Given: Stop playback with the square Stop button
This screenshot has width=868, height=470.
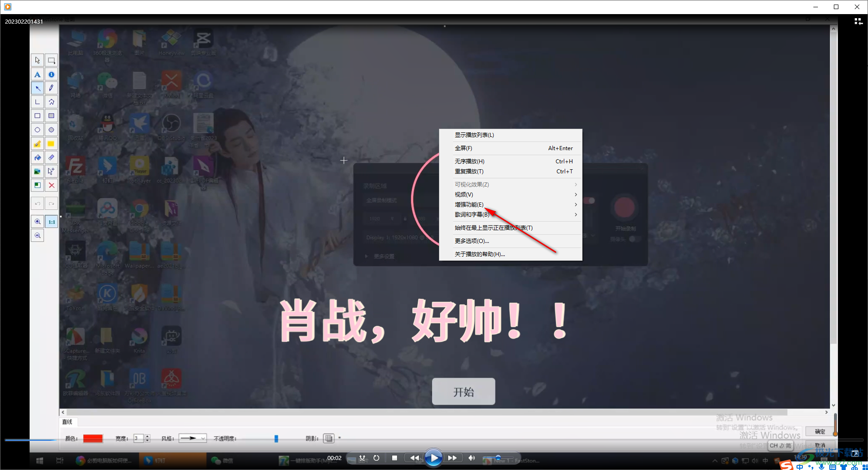Looking at the screenshot, I should point(394,458).
